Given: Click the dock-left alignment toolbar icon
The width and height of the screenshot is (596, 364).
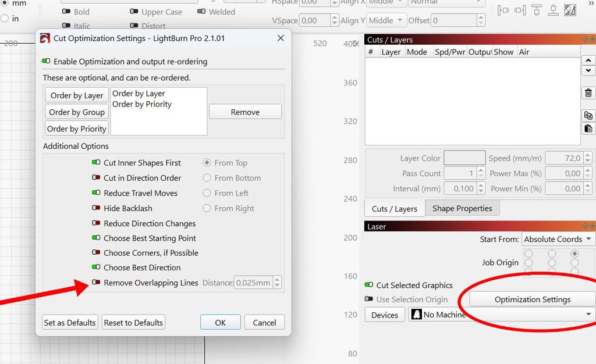Looking at the screenshot, I should pyautogui.click(x=503, y=10).
